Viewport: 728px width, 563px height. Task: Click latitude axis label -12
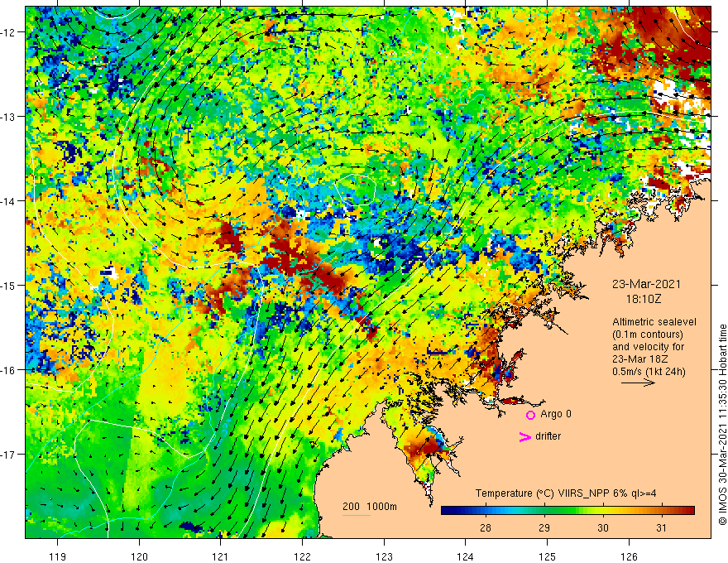9,32
